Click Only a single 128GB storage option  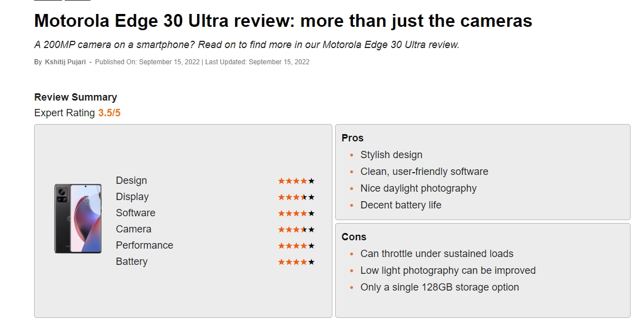tap(439, 287)
